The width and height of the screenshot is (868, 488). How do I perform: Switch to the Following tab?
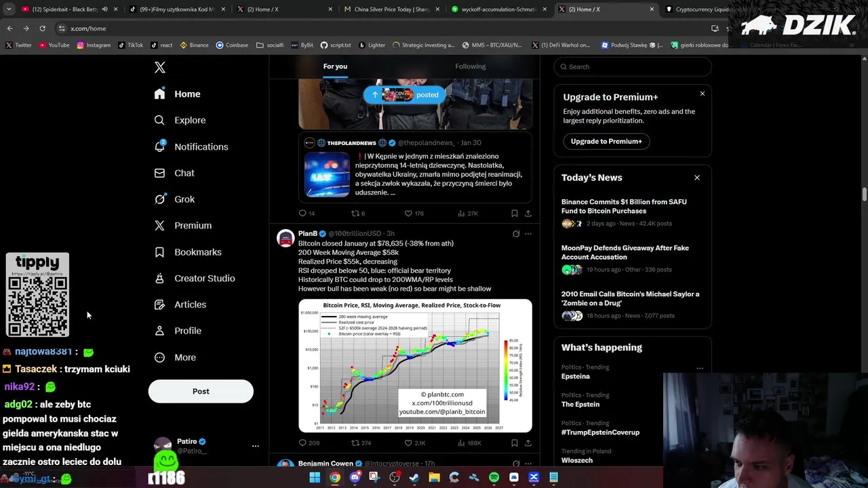tap(471, 66)
